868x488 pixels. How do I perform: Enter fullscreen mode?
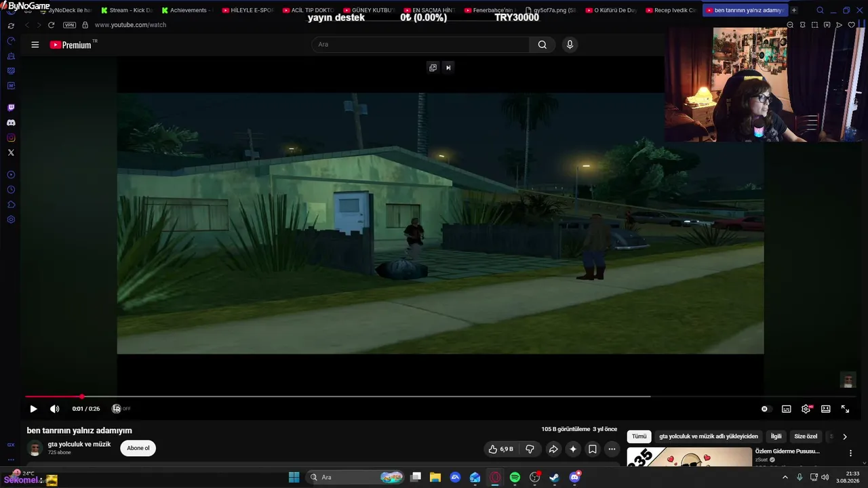tap(846, 409)
